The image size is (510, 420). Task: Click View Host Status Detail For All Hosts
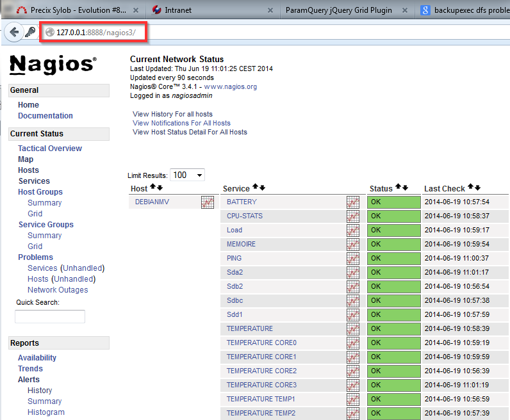tap(190, 132)
